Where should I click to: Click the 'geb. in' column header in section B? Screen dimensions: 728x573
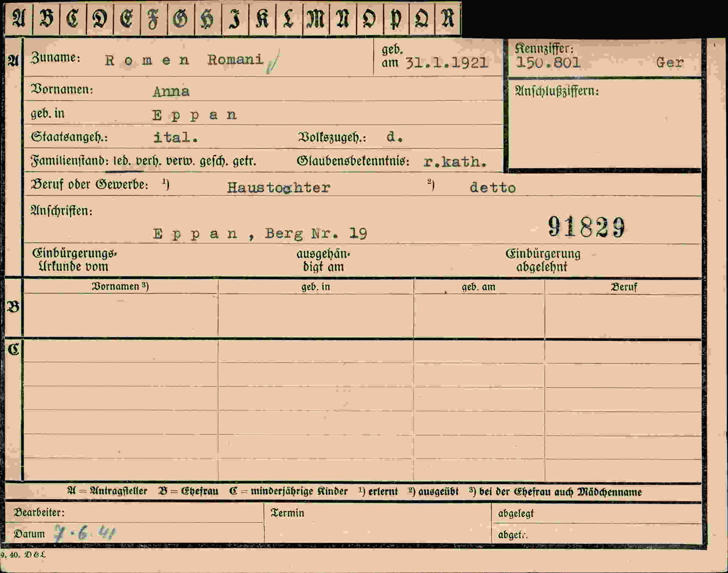(x=316, y=287)
